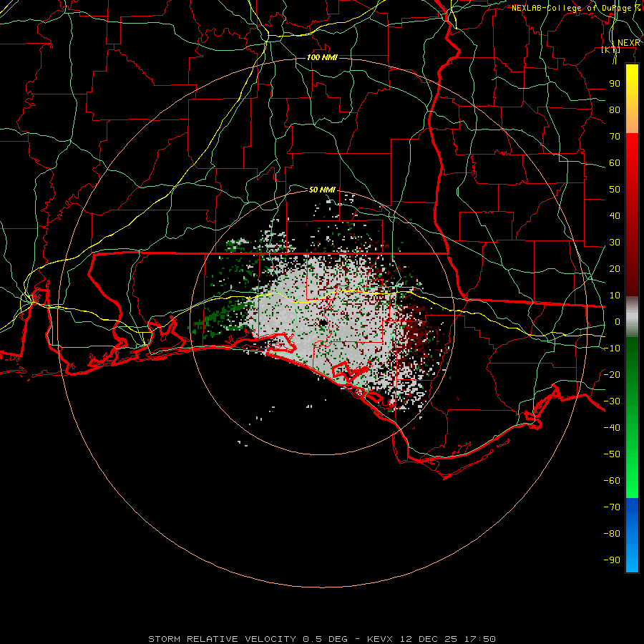The image size is (644, 644).
Task: Select the positive 60 value on the velocity scale
Action: coord(615,163)
